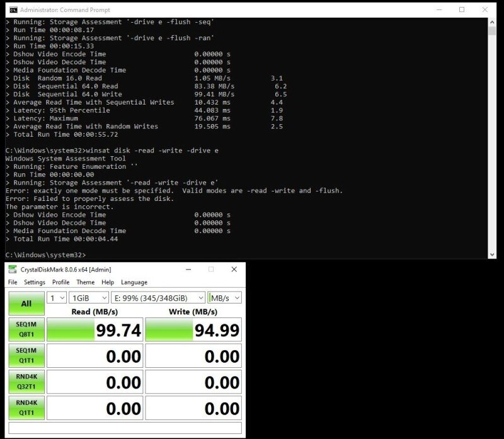Start the SEQ1M Q8T1 test
Viewport: 504px width, 439px height.
point(26,329)
